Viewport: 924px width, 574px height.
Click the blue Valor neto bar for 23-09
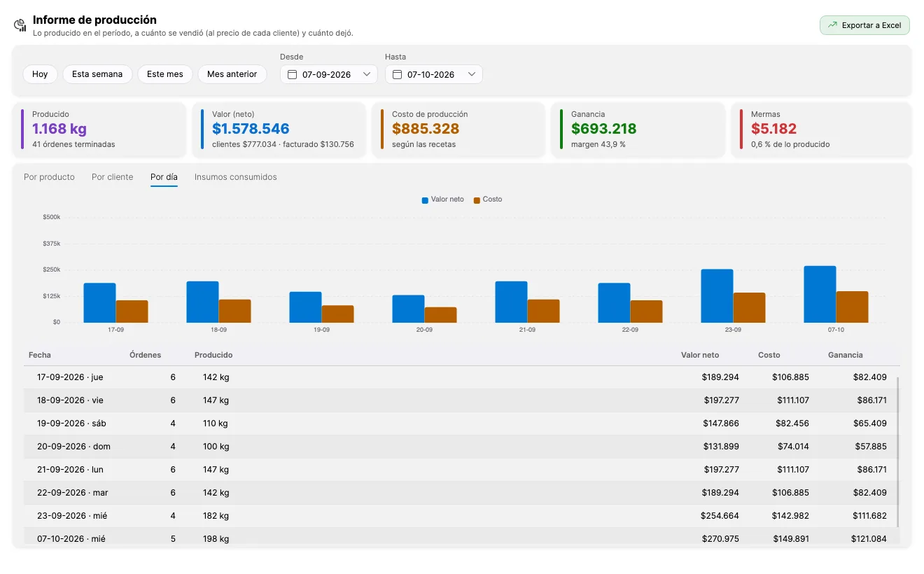[x=717, y=296]
